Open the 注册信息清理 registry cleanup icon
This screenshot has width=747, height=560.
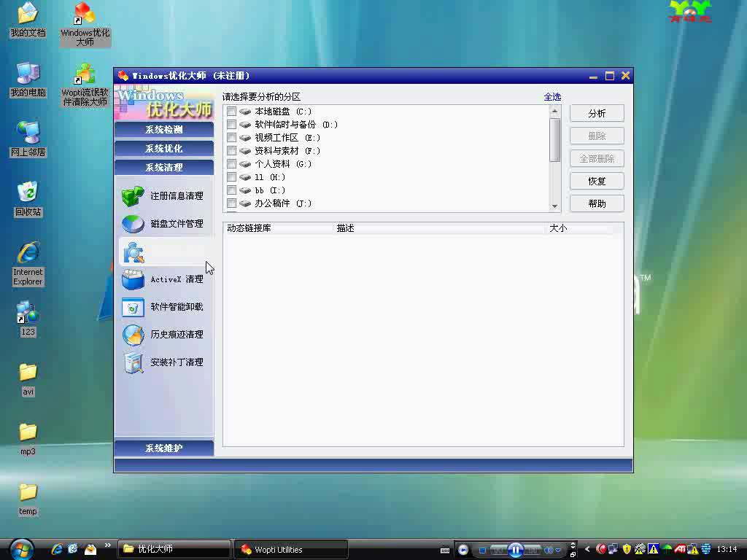point(133,195)
